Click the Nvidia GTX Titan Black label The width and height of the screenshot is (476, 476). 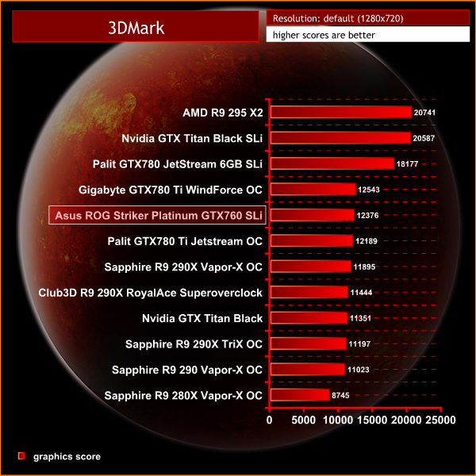coord(202,318)
